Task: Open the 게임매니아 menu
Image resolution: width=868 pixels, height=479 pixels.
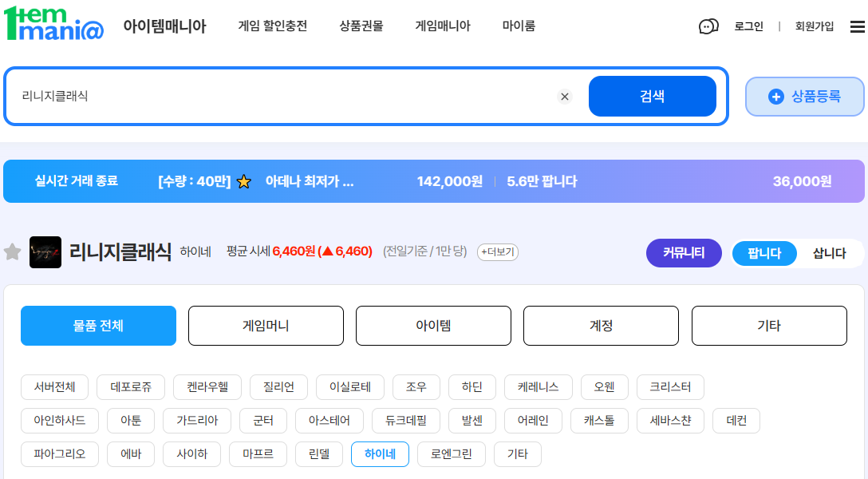Action: (442, 26)
